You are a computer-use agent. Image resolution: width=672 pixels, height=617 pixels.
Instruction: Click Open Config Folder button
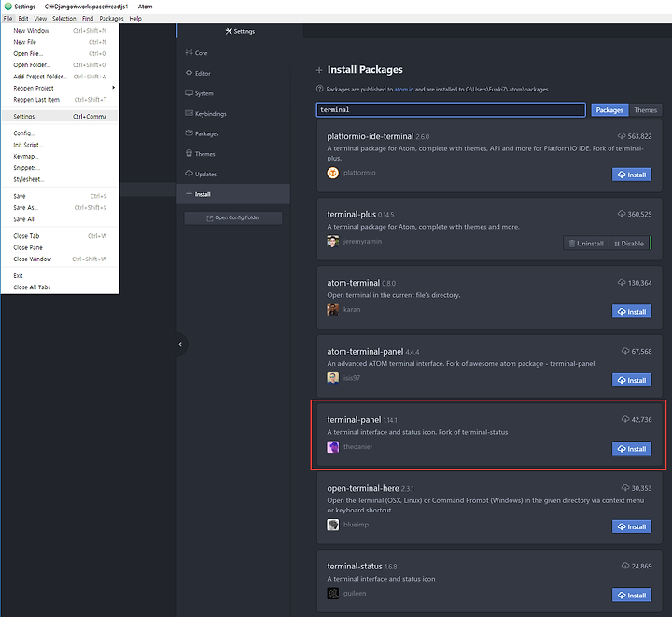pos(233,217)
